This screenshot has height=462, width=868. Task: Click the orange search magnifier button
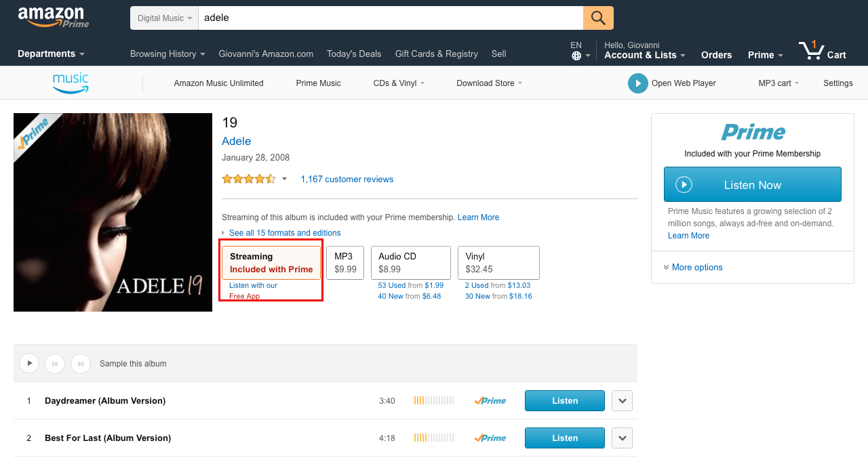[598, 18]
